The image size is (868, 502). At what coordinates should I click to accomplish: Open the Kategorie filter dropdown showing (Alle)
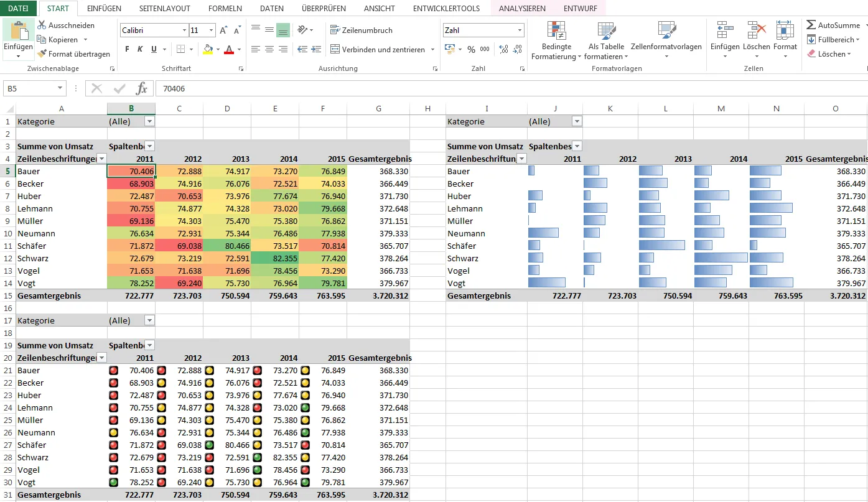pos(148,121)
